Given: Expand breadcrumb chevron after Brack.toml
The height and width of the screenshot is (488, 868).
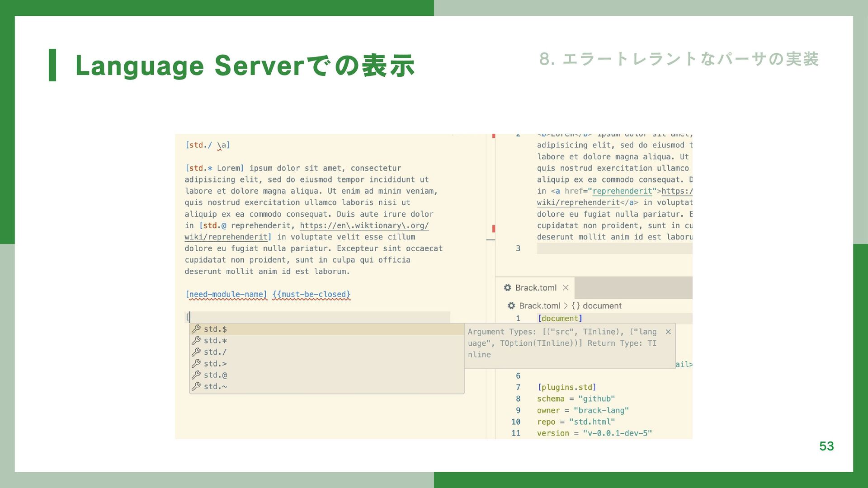Looking at the screenshot, I should [x=566, y=306].
